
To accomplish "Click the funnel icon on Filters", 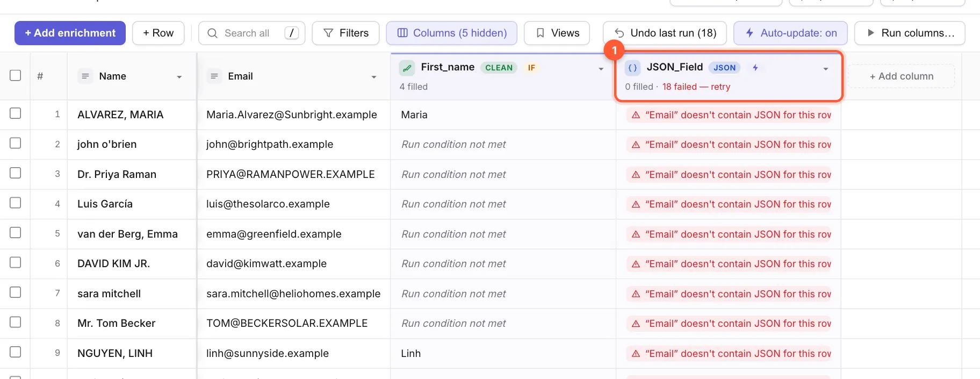I will (x=328, y=33).
